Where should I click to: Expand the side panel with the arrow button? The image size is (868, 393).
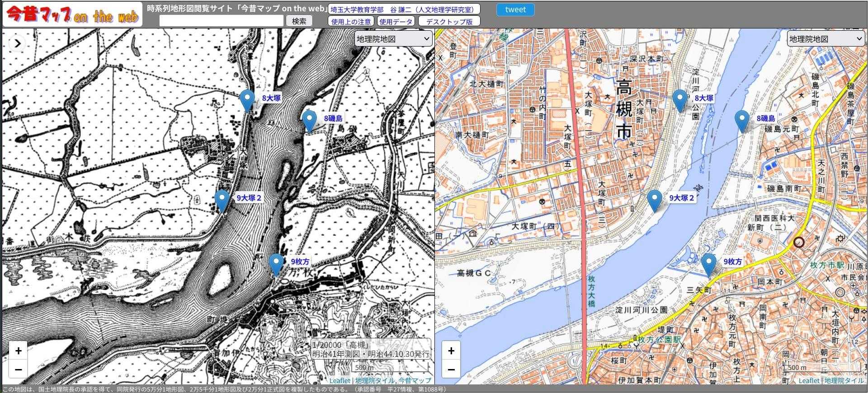[17, 43]
